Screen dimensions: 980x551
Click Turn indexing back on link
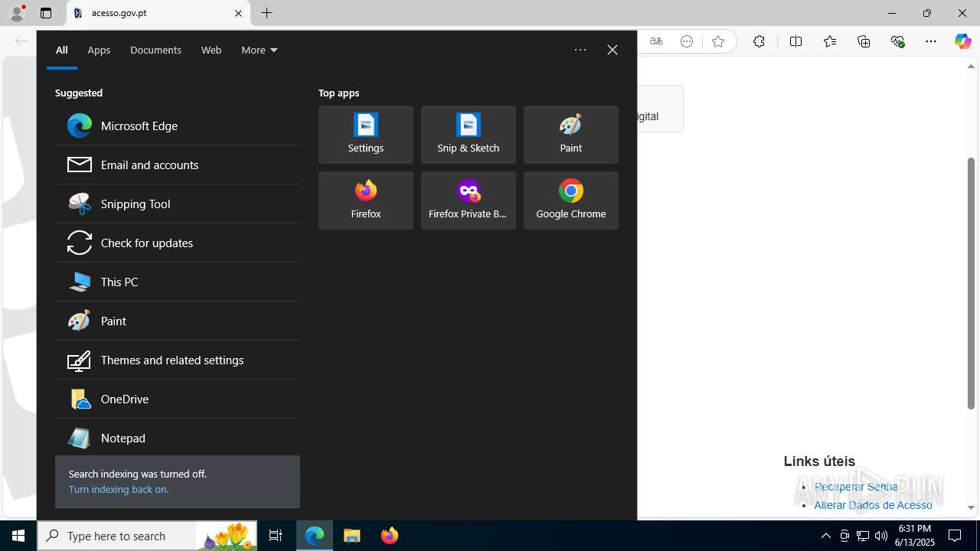point(119,489)
